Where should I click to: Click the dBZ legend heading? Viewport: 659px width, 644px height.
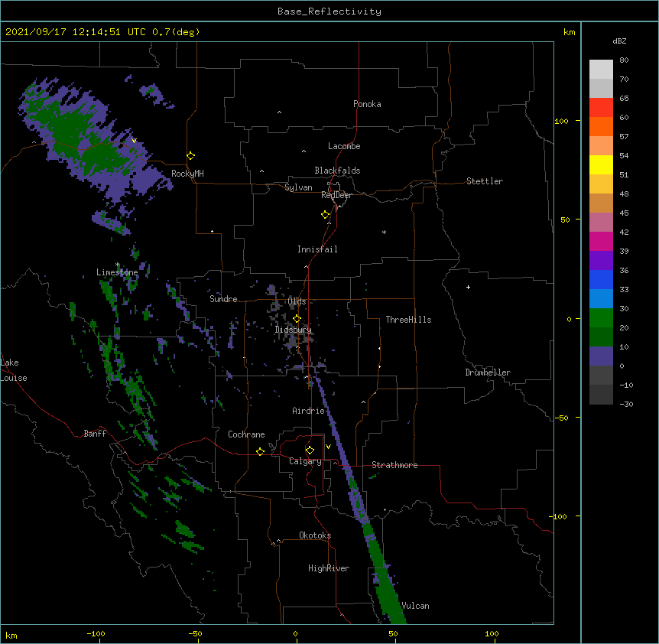click(619, 41)
